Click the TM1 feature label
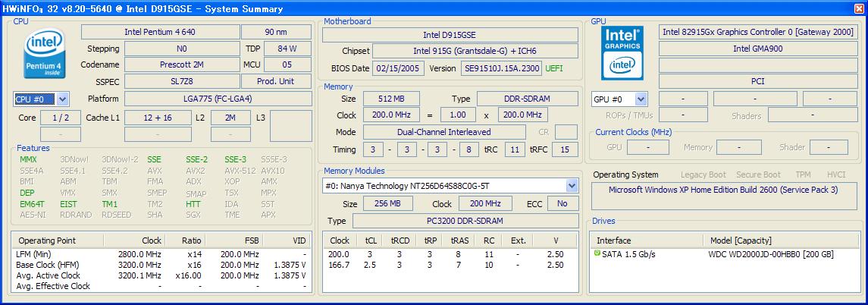The height and width of the screenshot is (305, 868). [x=110, y=203]
